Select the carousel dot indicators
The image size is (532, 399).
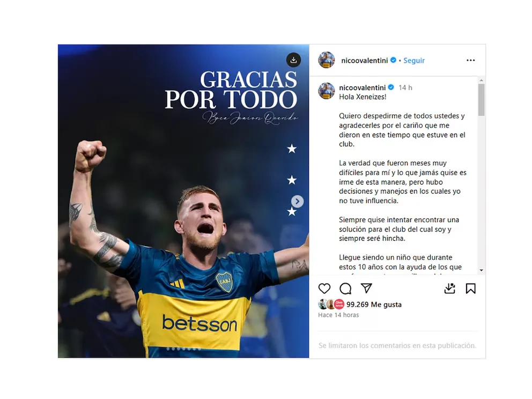tap(183, 349)
